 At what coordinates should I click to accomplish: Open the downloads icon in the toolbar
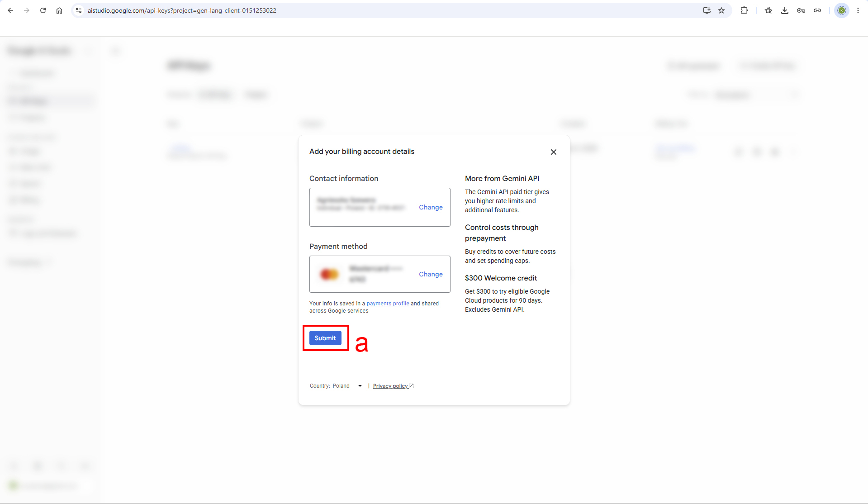point(785,10)
